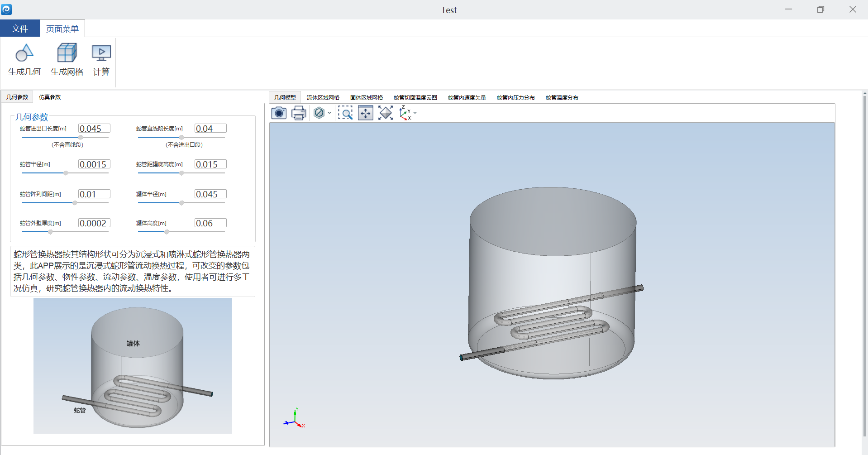This screenshot has height=455, width=868.
Task: Open the 固体区域网格 tab
Action: [x=367, y=97]
